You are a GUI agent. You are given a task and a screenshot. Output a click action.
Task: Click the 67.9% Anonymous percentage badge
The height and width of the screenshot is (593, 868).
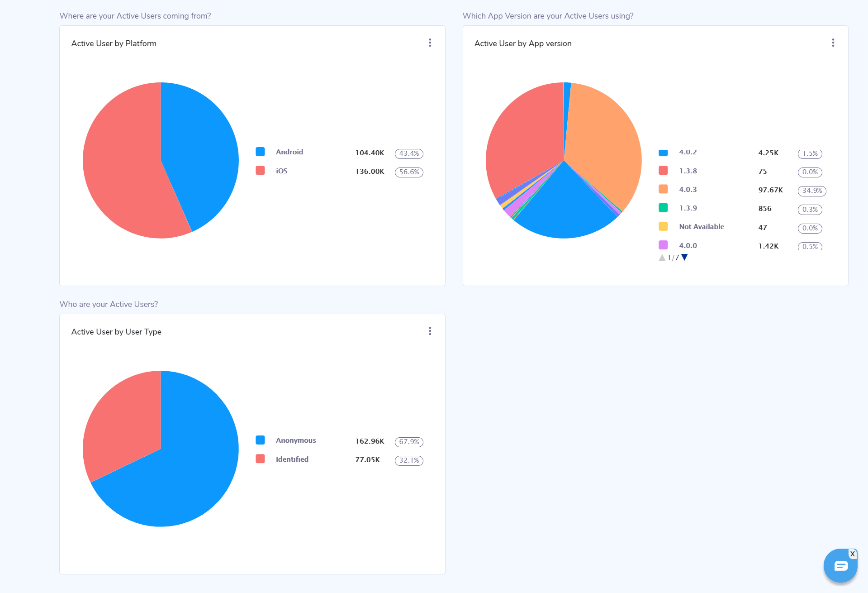click(x=409, y=442)
